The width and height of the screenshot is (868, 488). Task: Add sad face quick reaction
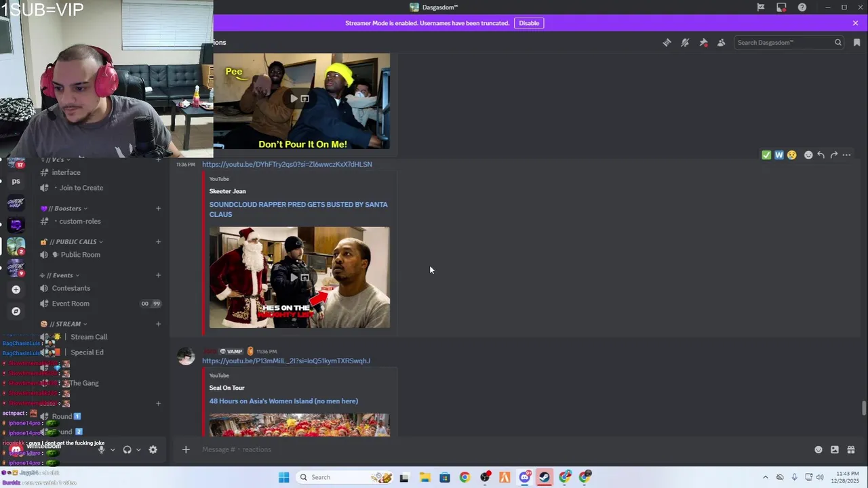click(x=791, y=155)
